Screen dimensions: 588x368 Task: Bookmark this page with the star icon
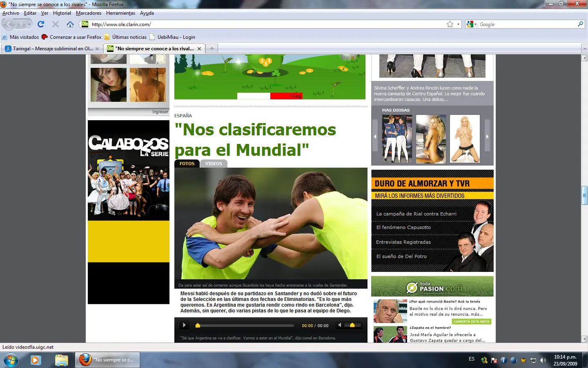coord(450,24)
